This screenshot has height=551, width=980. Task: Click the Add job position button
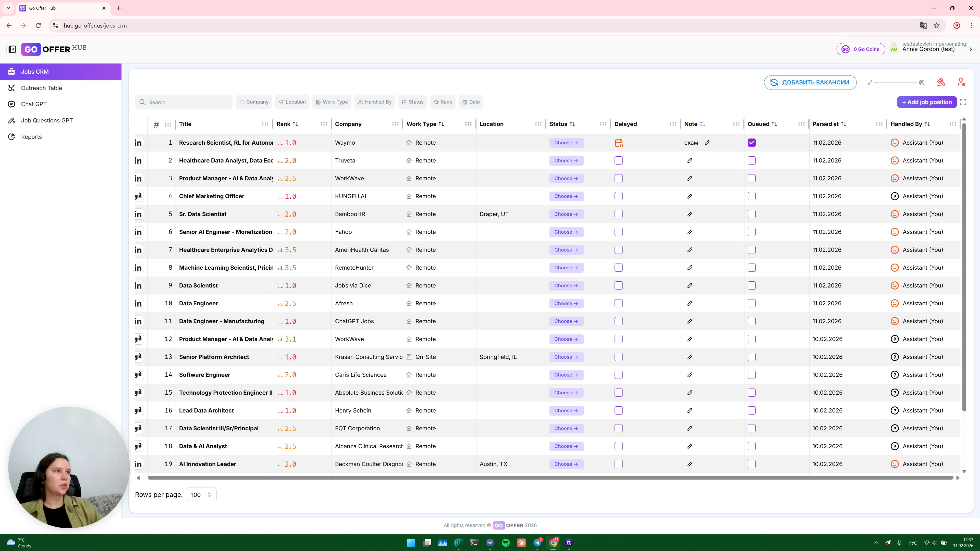point(926,102)
